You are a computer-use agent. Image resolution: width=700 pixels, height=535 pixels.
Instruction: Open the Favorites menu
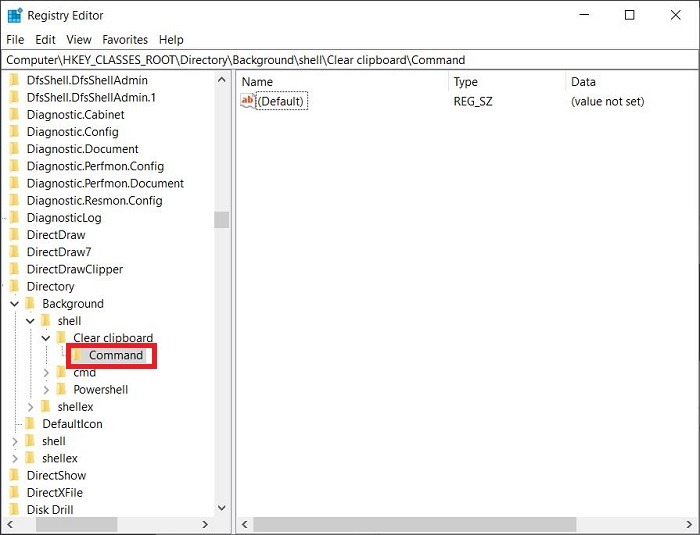[x=124, y=39]
